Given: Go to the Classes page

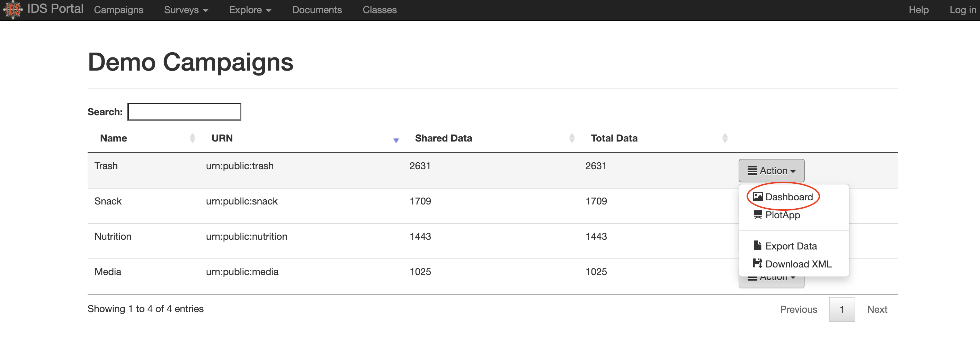Looking at the screenshot, I should point(379,10).
